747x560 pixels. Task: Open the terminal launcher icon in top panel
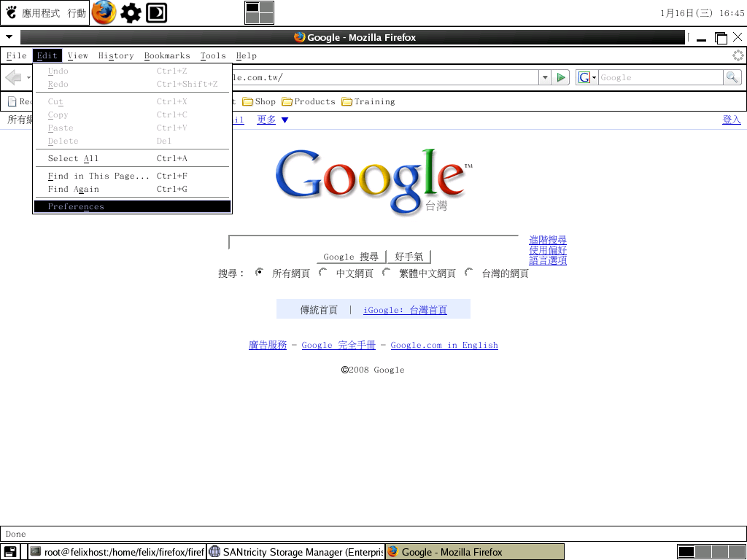pos(156,13)
